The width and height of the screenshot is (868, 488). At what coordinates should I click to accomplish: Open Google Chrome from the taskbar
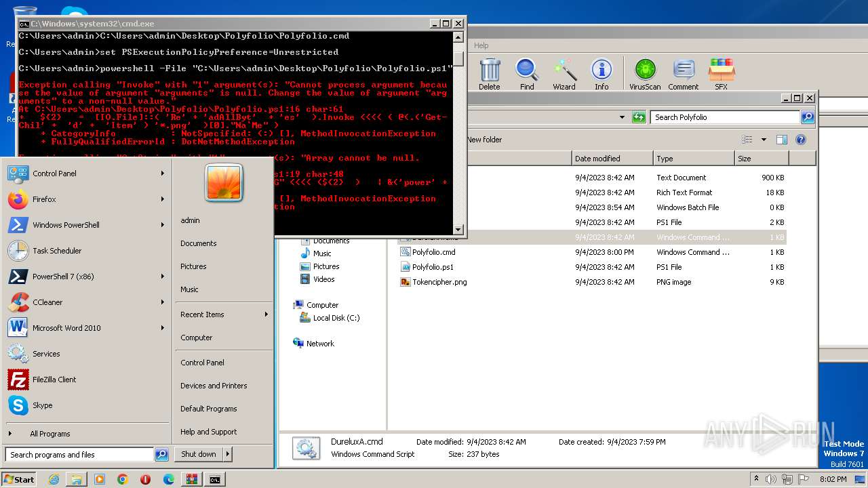122,479
